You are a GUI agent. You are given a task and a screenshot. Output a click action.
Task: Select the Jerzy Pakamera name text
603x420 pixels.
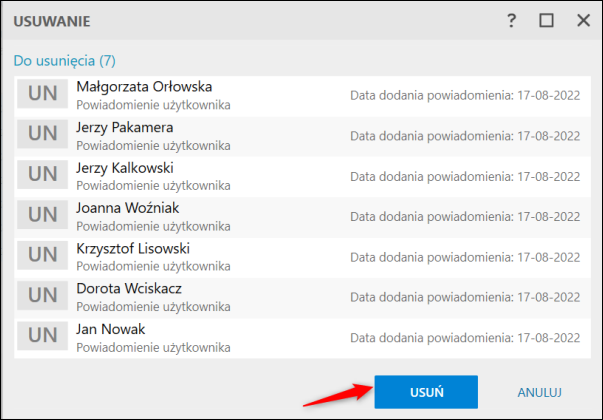click(125, 127)
